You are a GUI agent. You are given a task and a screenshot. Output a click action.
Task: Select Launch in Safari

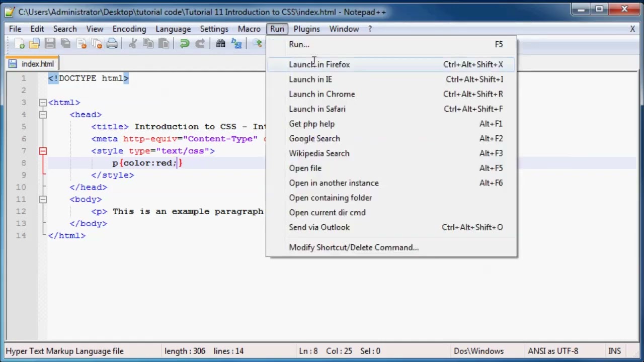pos(391,109)
